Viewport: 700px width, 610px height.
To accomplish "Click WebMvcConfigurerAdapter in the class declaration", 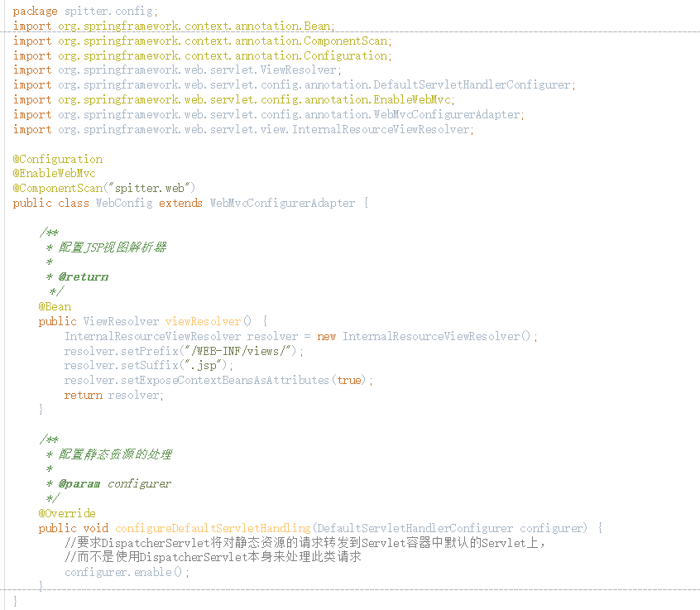I will click(282, 203).
